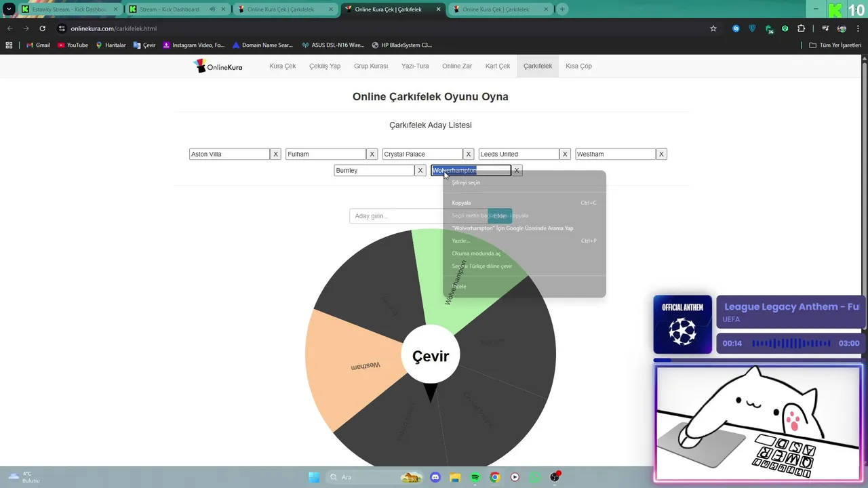This screenshot has height=488, width=868.
Task: Open Domain Name Search bookmark
Action: coord(262,45)
